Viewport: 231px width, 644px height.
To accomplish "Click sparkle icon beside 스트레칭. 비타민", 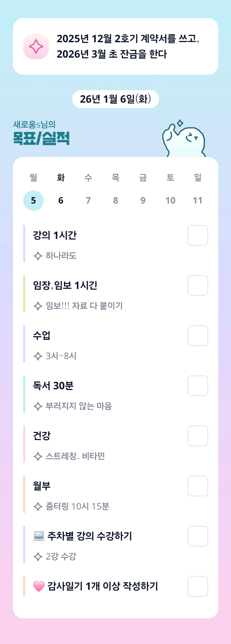I will pyautogui.click(x=38, y=456).
